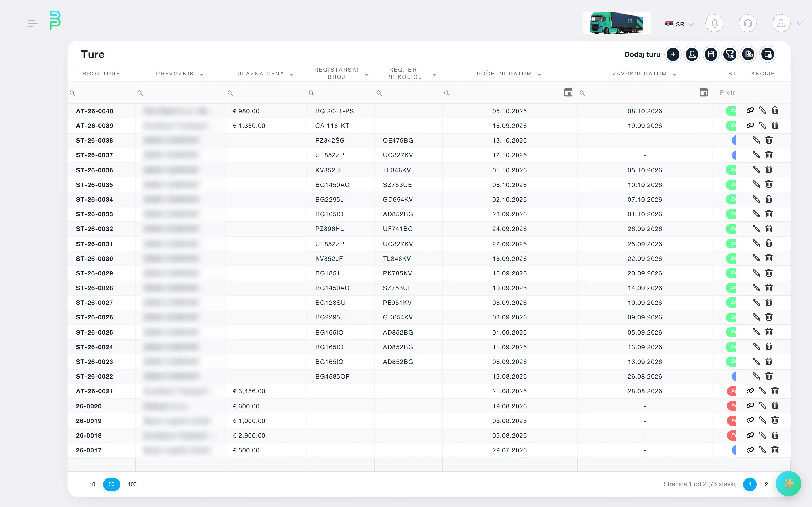Open the SR language dropdown

pyautogui.click(x=679, y=24)
